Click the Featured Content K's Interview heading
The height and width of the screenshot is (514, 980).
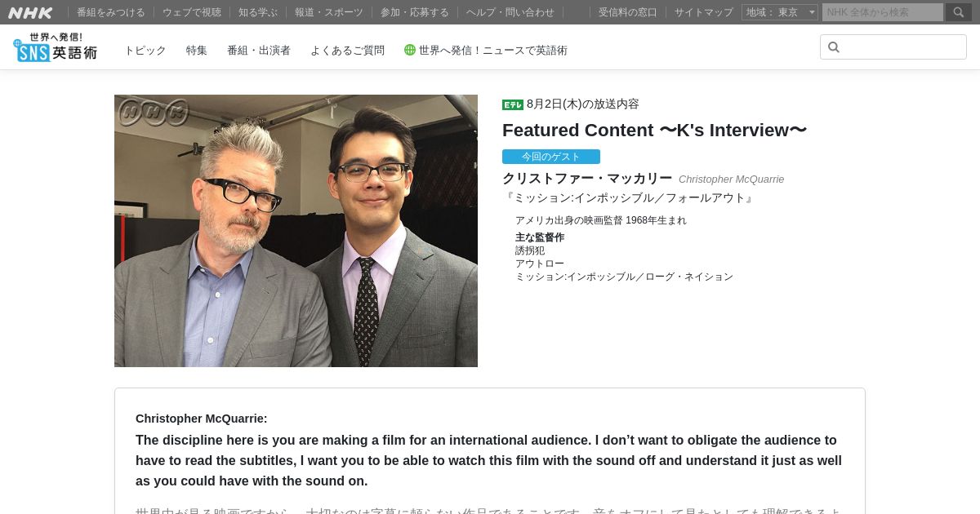coord(654,131)
